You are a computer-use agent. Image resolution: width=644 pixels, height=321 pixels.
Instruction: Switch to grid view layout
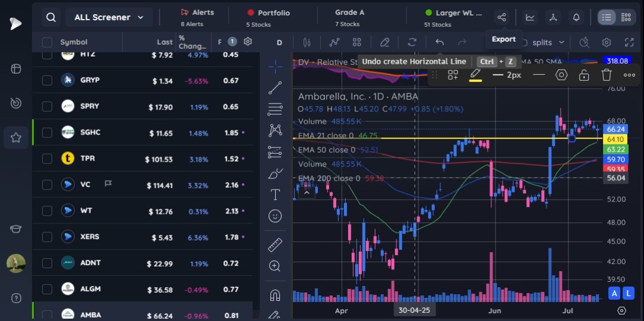pos(626,17)
